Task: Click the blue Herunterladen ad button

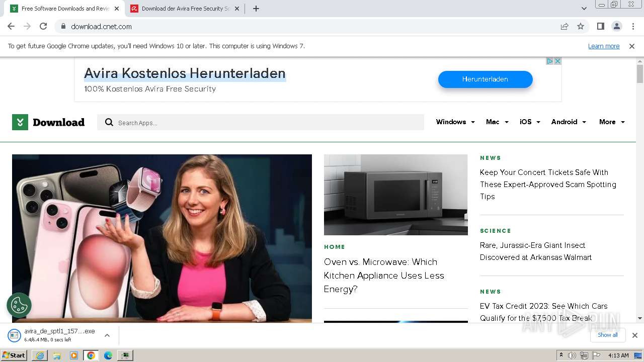Action: (485, 79)
